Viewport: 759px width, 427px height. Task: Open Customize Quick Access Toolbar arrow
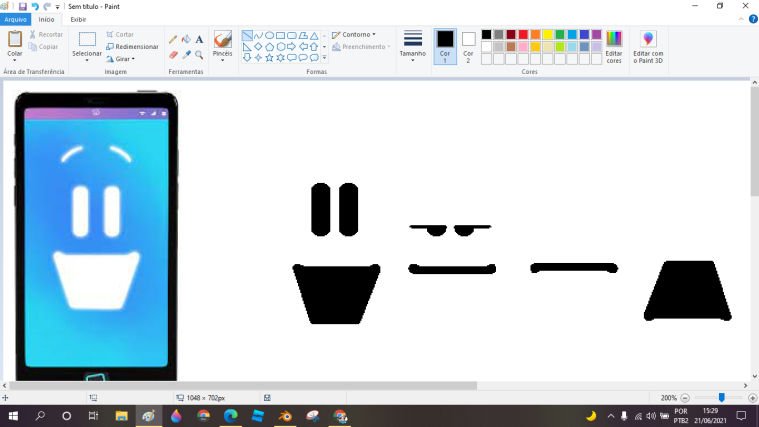[x=57, y=7]
